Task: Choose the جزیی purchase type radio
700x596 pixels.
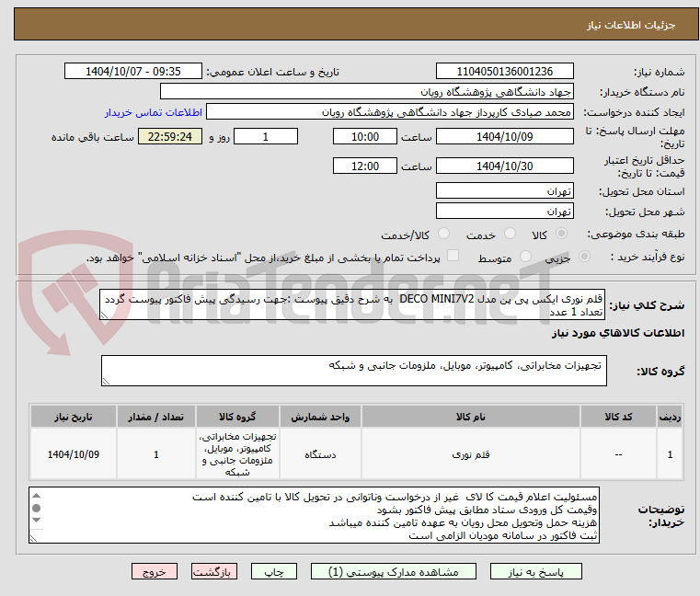Action: 584,257
